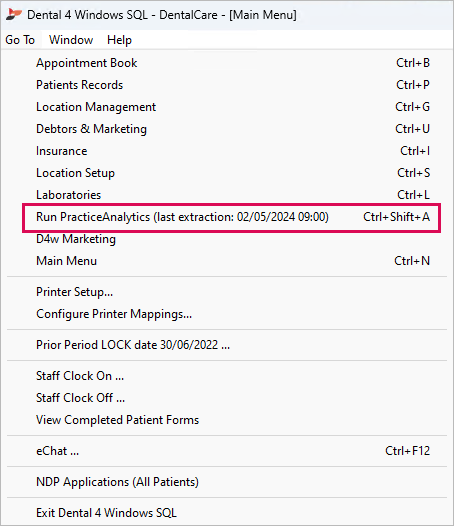
Task: Open the Go To menu
Action: click(20, 40)
